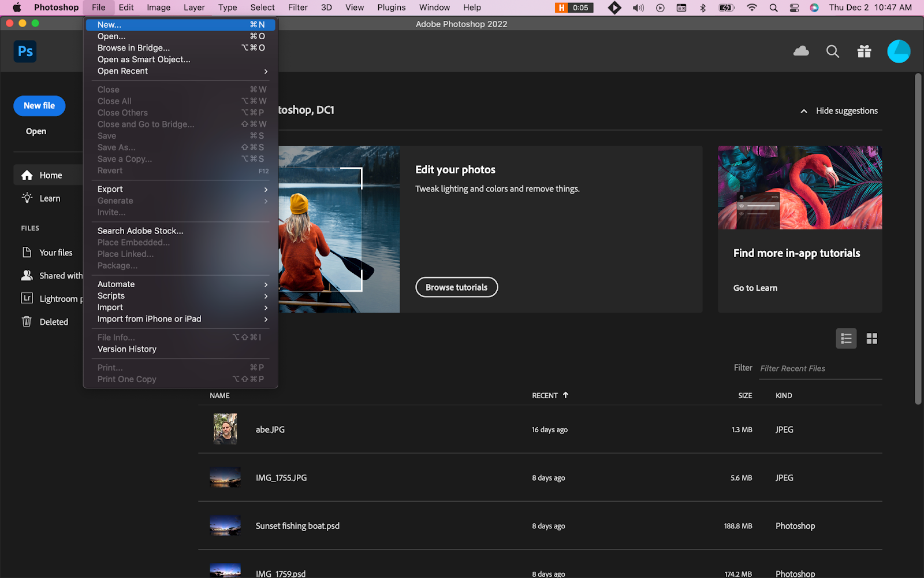Viewport: 924px width, 578px height.
Task: Select Search Adobe Stock... menu item
Action: pos(181,231)
